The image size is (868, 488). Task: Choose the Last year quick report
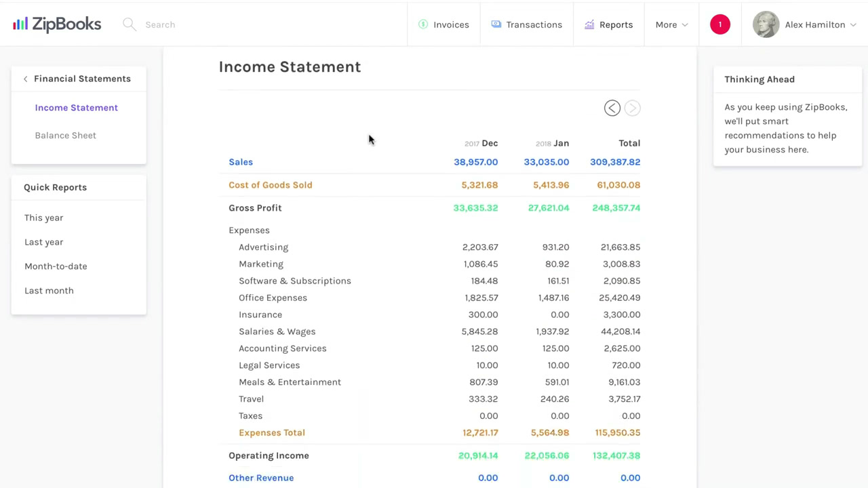[43, 242]
